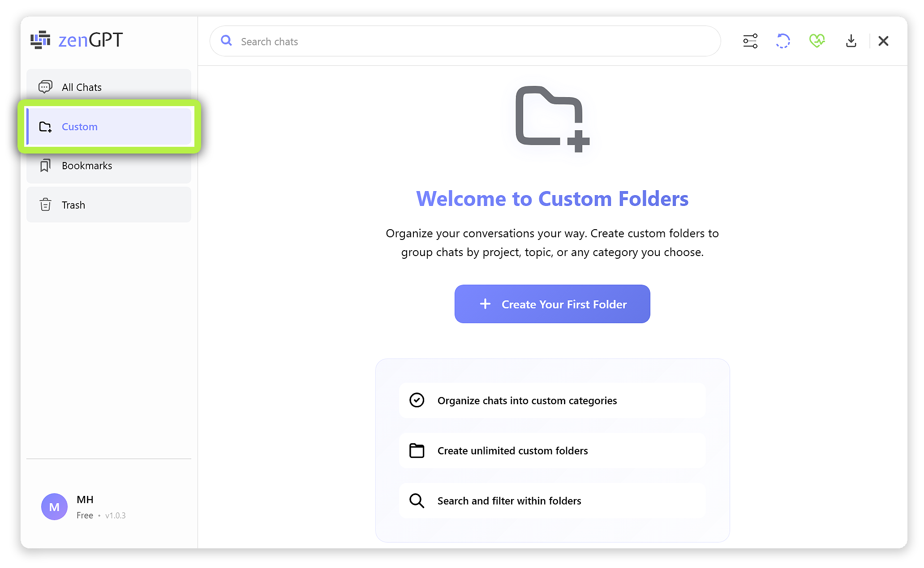Click the v1.0.3 version text
924x568 pixels.
pyautogui.click(x=116, y=515)
